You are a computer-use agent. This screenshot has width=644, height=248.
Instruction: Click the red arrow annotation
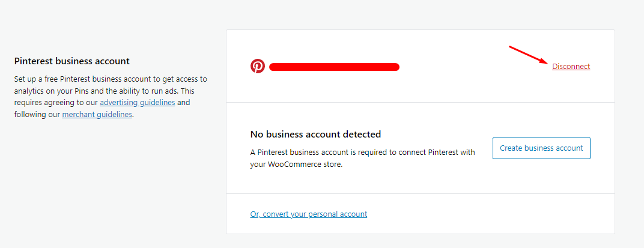pyautogui.click(x=529, y=55)
